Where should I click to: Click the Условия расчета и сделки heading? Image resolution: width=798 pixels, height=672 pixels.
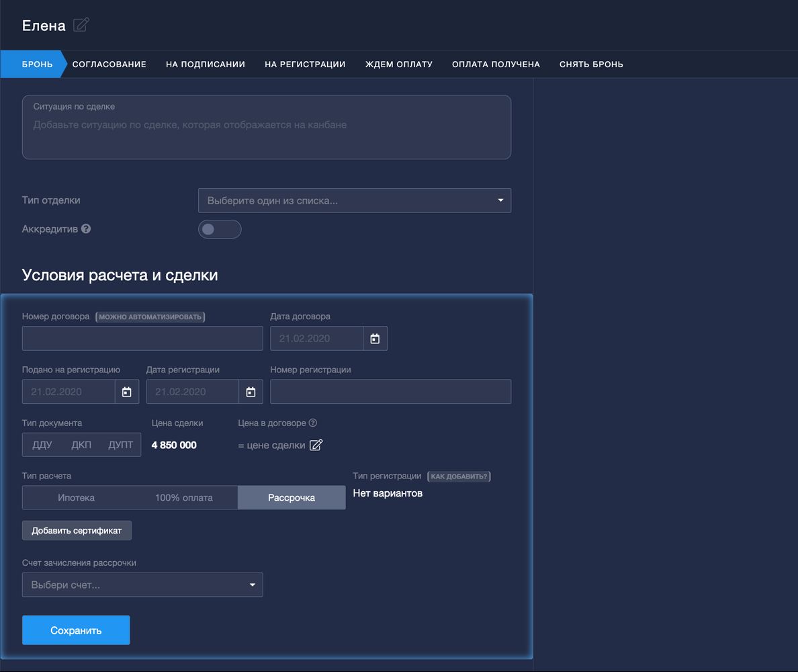[120, 275]
